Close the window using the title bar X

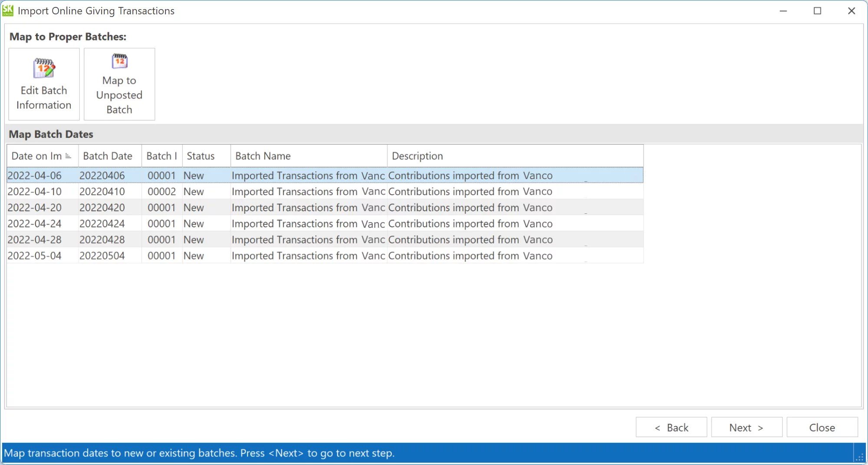coord(851,11)
